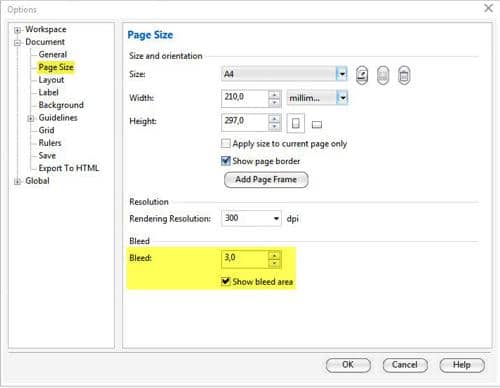
Task: Expand the Global tree node
Action: click(17, 182)
